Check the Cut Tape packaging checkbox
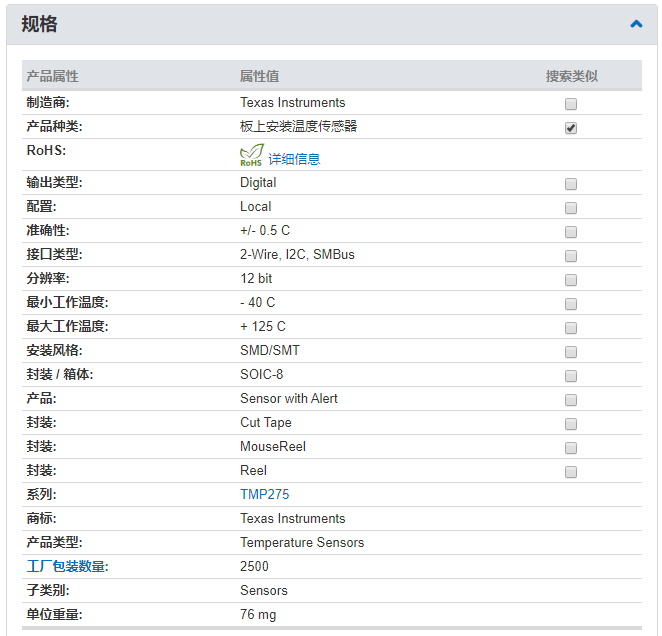662x636 pixels. 571,424
